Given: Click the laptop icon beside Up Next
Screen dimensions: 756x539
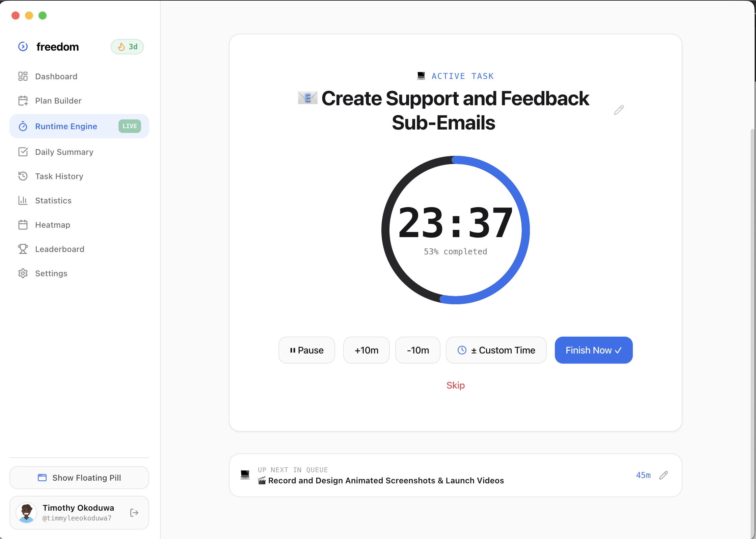Looking at the screenshot, I should coord(245,475).
